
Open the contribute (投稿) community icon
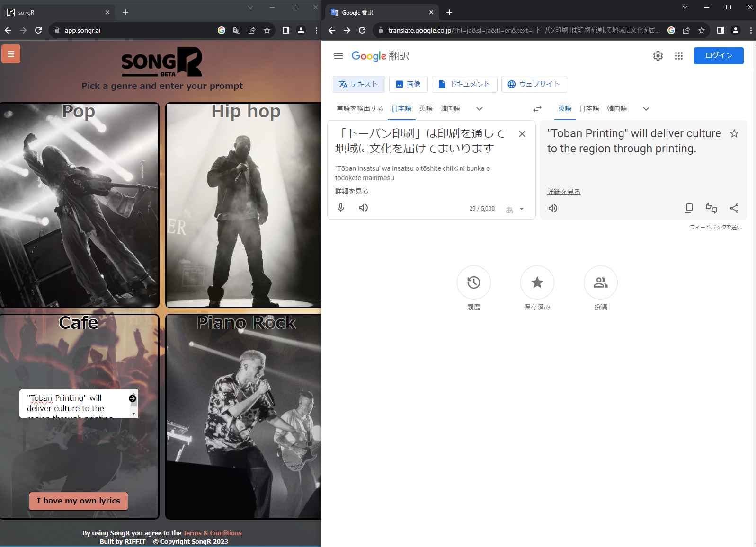point(600,282)
